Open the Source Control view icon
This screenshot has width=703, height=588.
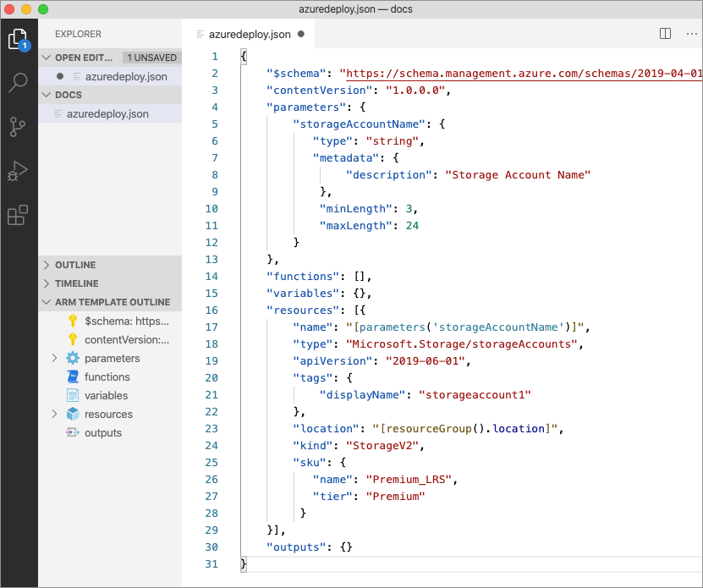[18, 127]
